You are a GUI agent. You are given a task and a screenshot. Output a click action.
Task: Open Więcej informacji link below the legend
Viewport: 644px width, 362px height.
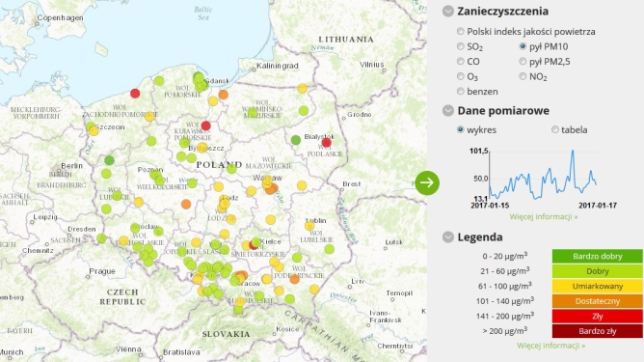pyautogui.click(x=551, y=346)
